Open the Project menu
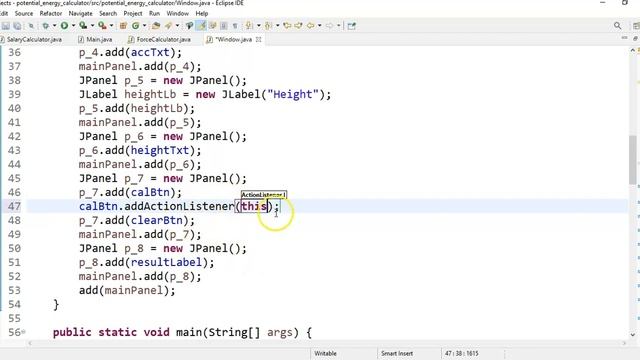The width and height of the screenshot is (640, 360). coord(133,13)
